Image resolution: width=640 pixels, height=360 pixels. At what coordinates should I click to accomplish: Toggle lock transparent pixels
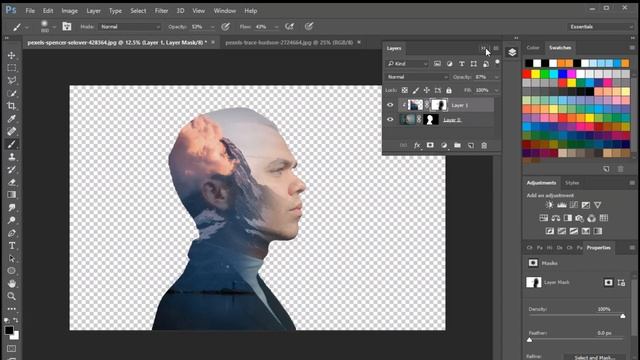click(404, 90)
